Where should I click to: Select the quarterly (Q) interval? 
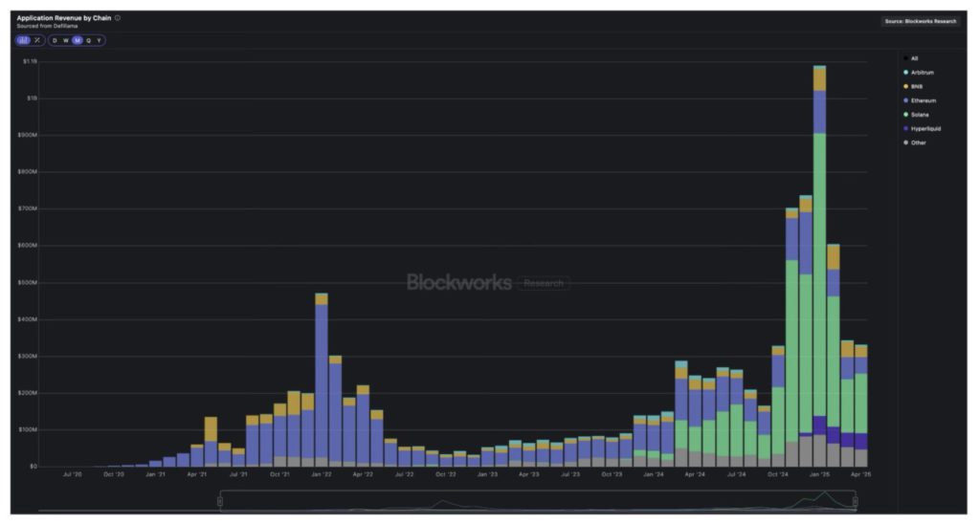(88, 40)
